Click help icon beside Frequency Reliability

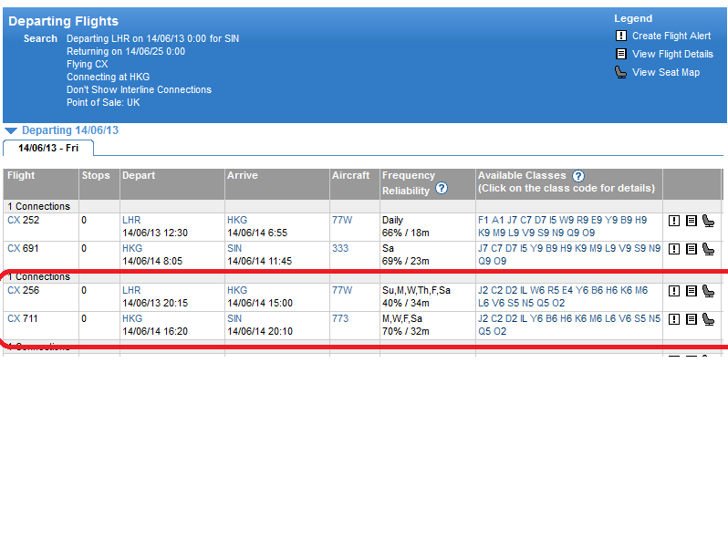(442, 189)
